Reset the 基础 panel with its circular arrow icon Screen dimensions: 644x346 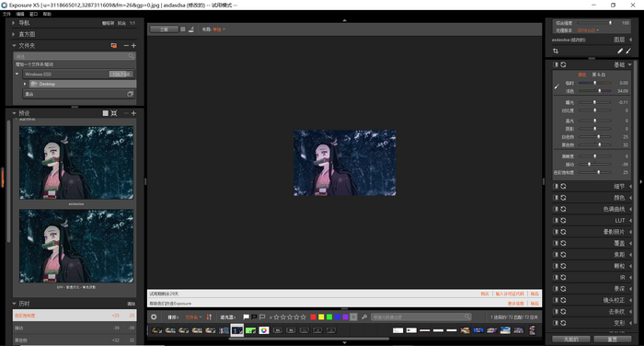click(x=563, y=64)
